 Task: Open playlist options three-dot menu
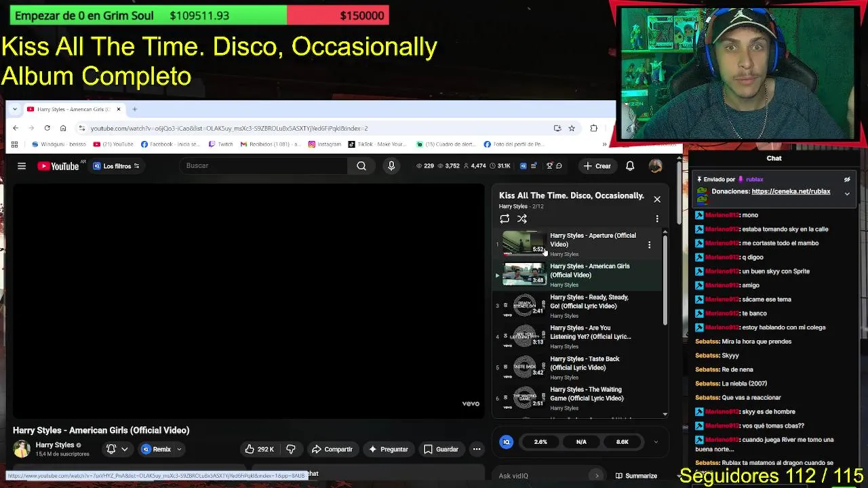(657, 219)
